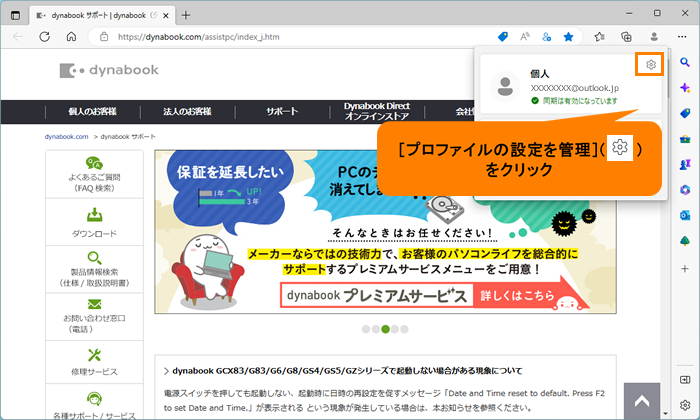Open 法人のお客様 menu
The image size is (700, 420).
coord(187,112)
